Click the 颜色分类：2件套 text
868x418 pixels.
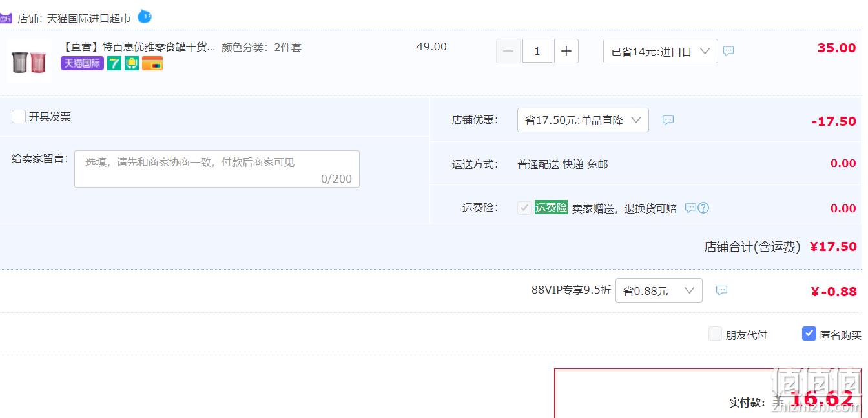(x=262, y=47)
